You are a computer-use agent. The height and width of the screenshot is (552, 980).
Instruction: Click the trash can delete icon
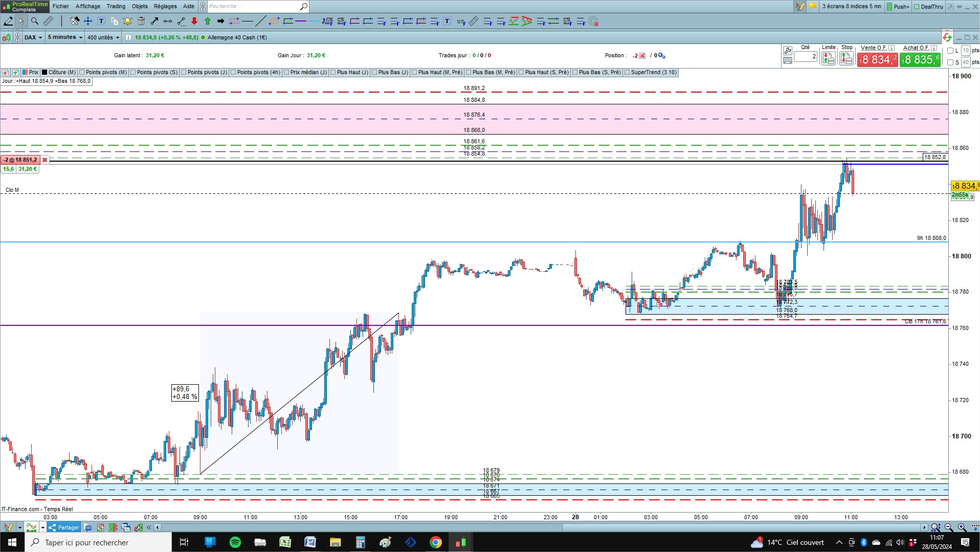pyautogui.click(x=141, y=21)
